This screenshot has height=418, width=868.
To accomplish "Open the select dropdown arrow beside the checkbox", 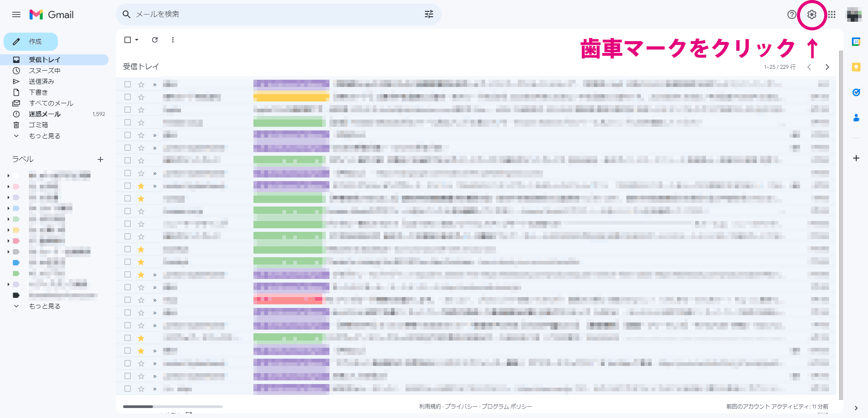I will pyautogui.click(x=137, y=40).
